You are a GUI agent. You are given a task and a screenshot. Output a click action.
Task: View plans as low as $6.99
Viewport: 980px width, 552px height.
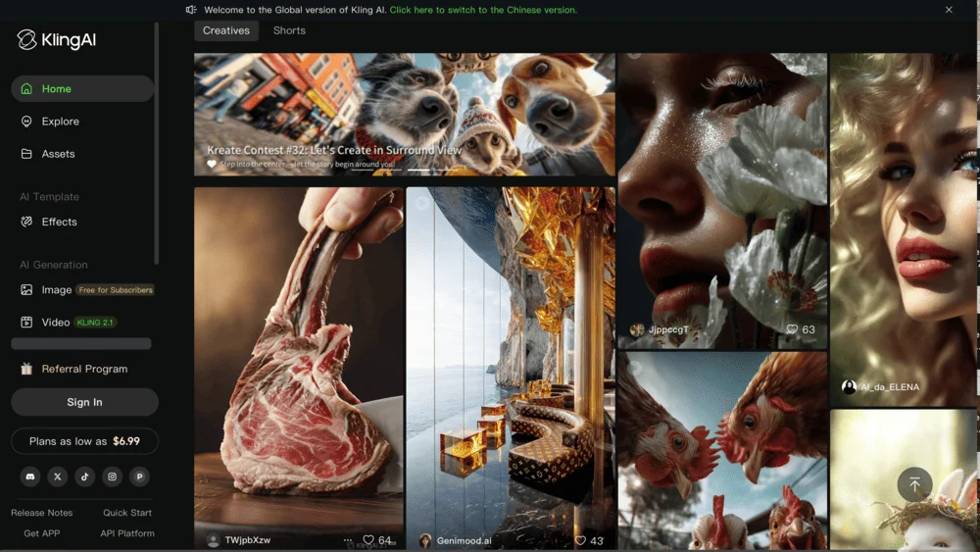click(x=84, y=441)
